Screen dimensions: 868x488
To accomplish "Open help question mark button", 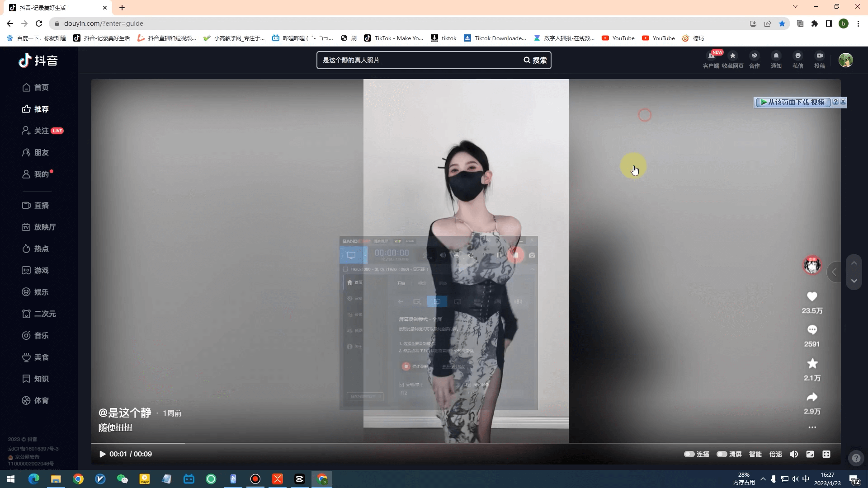I will tap(856, 459).
